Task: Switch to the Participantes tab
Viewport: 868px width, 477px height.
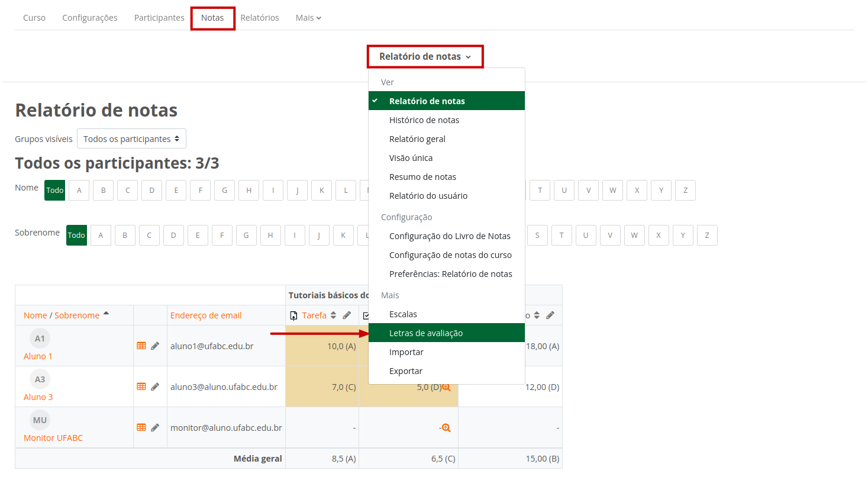Action: [159, 18]
